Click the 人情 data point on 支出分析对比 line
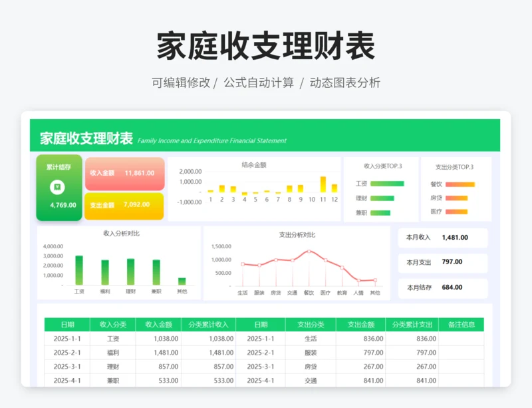The height and width of the screenshot is (408, 532). pyautogui.click(x=358, y=281)
